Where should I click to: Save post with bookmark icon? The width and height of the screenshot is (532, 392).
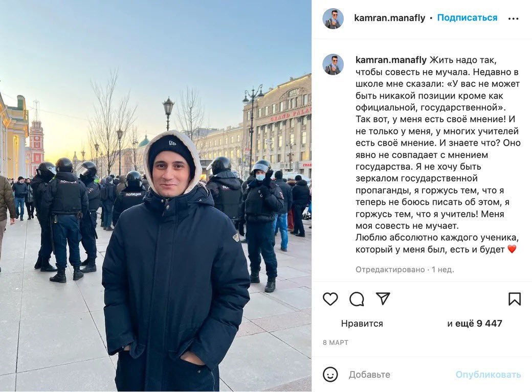[515, 299]
